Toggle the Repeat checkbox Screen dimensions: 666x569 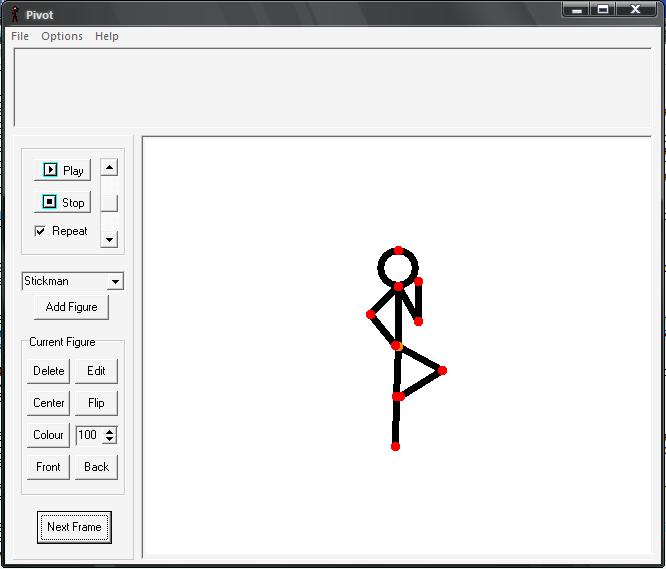[x=40, y=231]
